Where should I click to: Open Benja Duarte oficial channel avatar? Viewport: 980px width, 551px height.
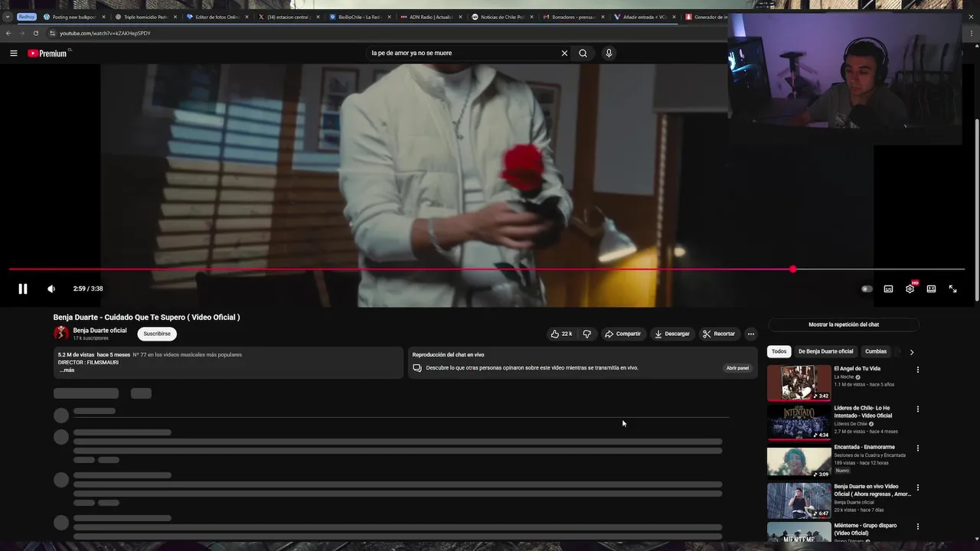tap(61, 334)
